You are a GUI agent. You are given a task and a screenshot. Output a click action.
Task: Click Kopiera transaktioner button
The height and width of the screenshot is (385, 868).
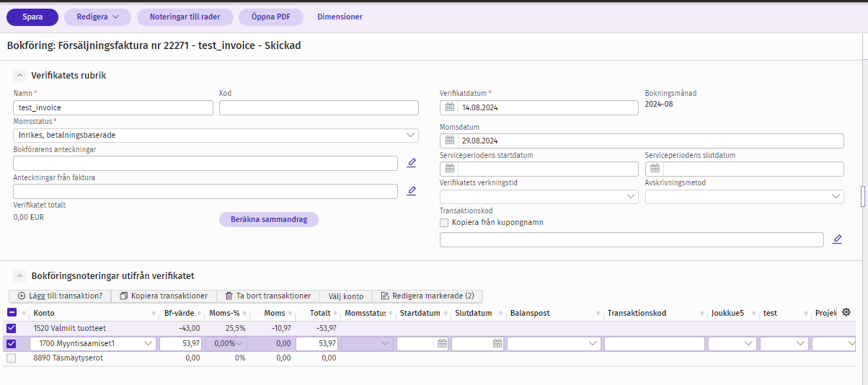pyautogui.click(x=164, y=296)
